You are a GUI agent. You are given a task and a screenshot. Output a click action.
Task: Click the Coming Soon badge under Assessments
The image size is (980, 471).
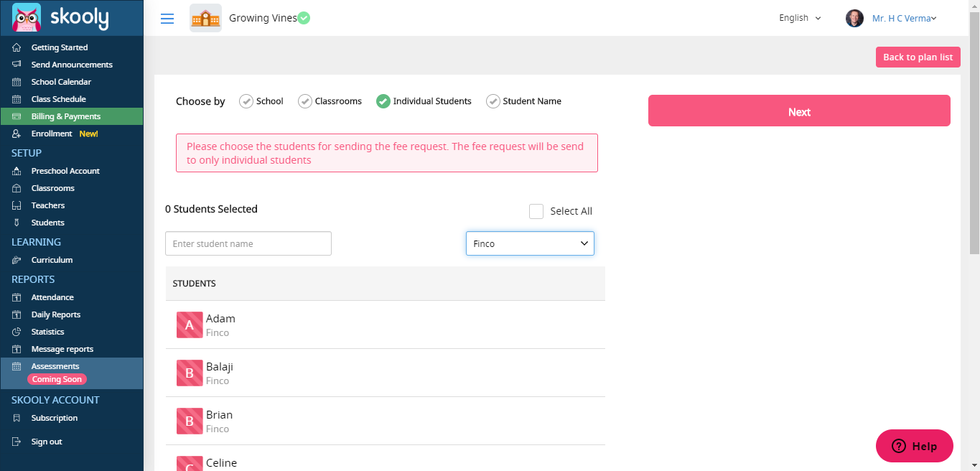click(57, 379)
